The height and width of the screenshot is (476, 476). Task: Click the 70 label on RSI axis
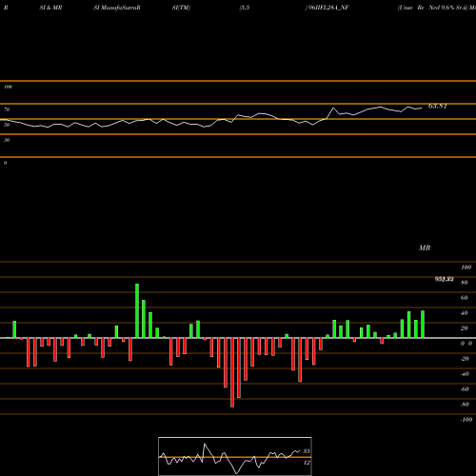click(x=7, y=109)
